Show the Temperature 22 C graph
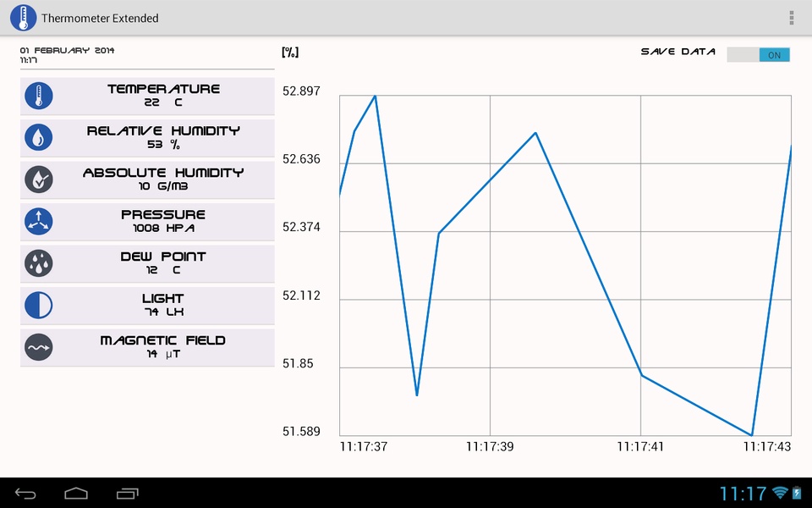812x508 pixels. (x=147, y=96)
